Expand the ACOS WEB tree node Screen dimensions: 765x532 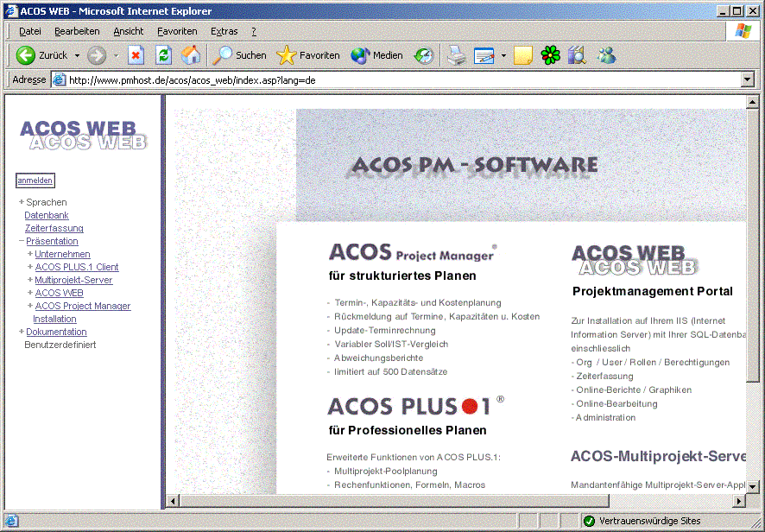pos(30,293)
